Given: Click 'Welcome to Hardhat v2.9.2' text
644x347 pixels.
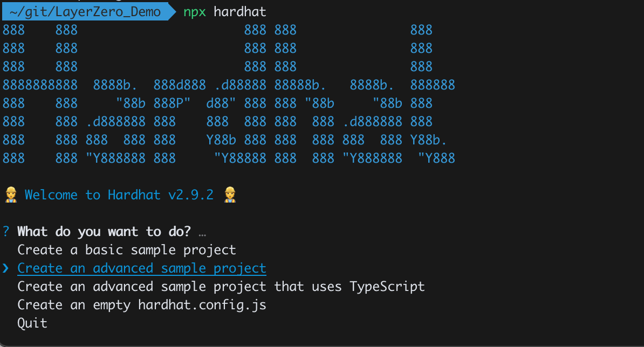Looking at the screenshot, I should tap(119, 195).
